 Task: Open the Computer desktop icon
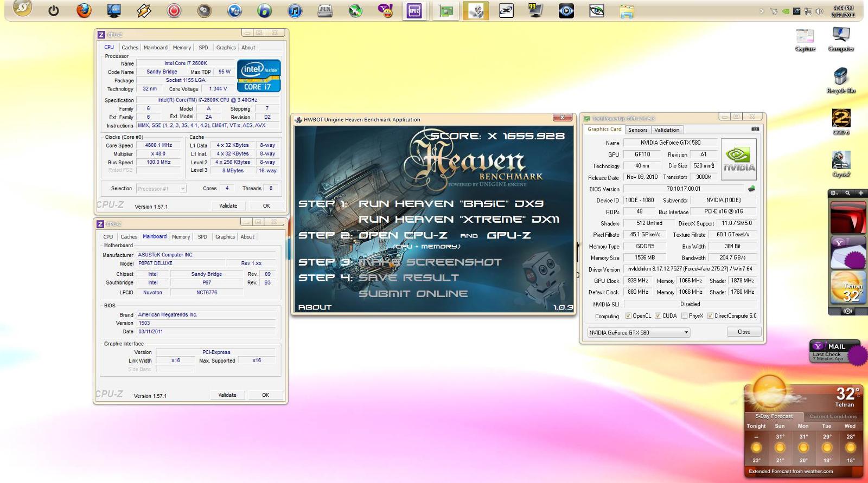coord(841,39)
